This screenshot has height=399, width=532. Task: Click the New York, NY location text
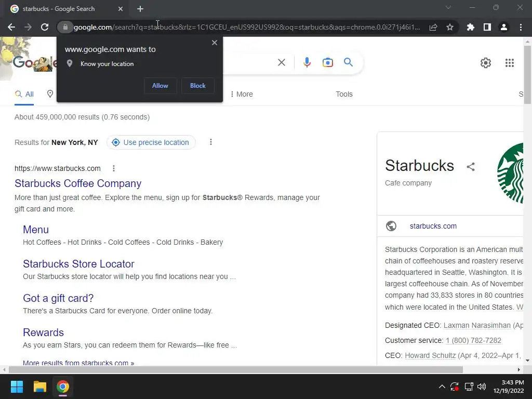[75, 142]
